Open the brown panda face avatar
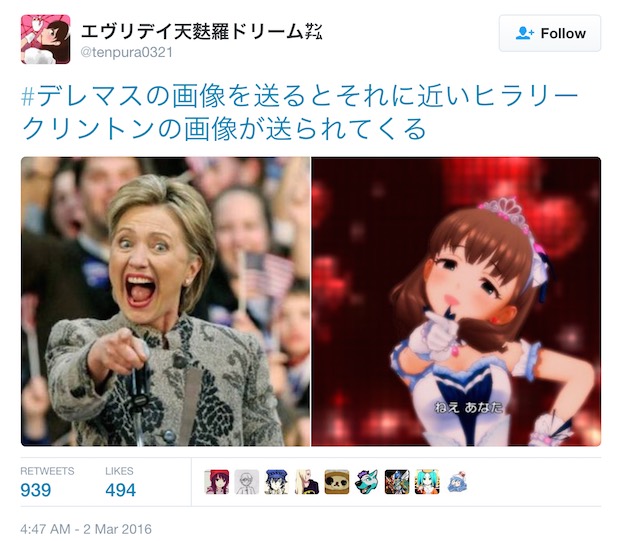Screen dimensions: 620x541 point(337,482)
